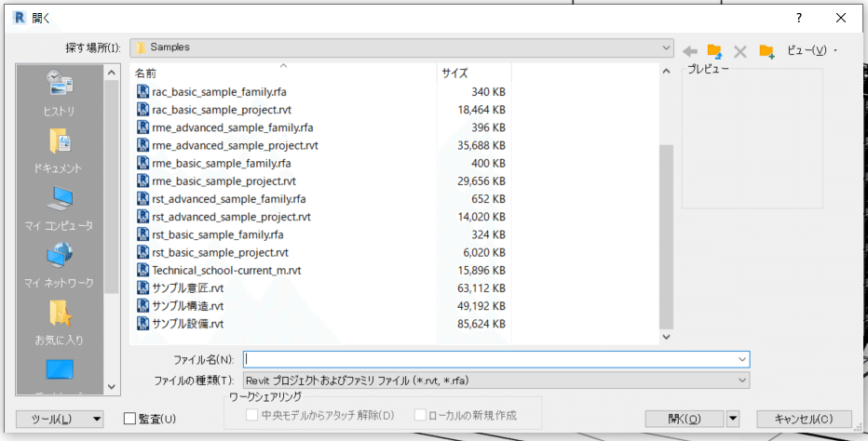Select file name rac_basic_sample_project.rvt text
This screenshot has width=868, height=441.
click(x=222, y=110)
